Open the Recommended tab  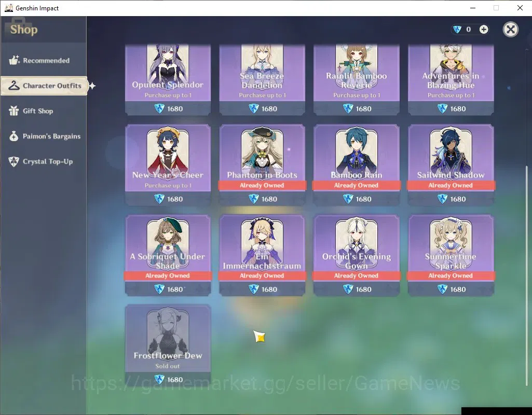[44, 61]
